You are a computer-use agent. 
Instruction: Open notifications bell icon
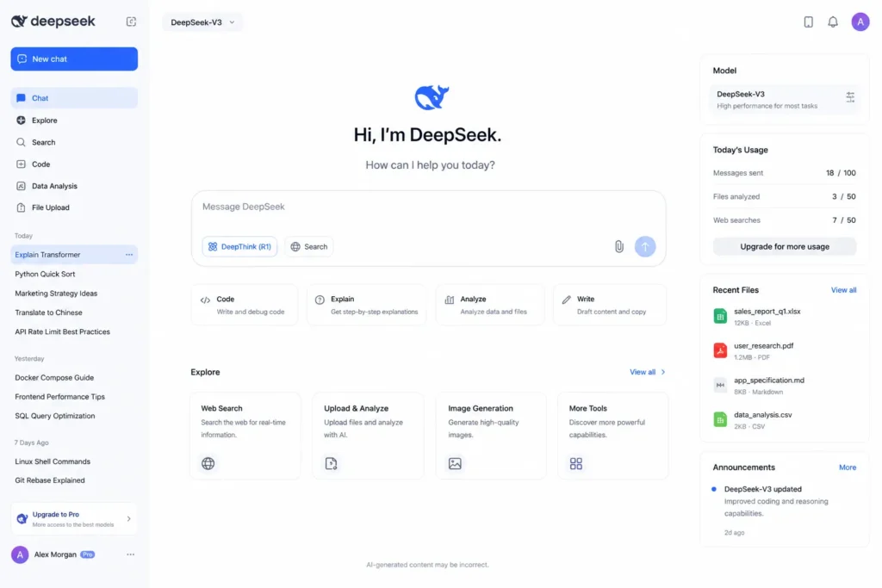(833, 22)
